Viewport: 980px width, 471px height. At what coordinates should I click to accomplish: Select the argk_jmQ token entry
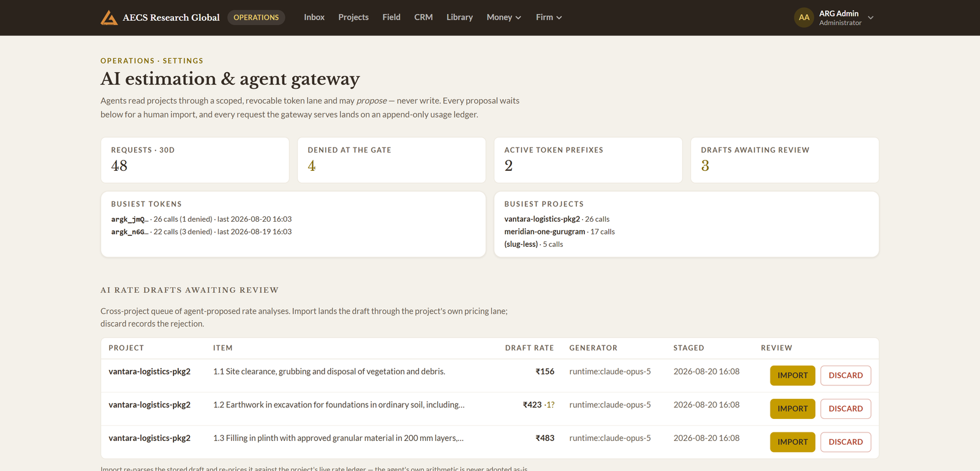[202, 219]
